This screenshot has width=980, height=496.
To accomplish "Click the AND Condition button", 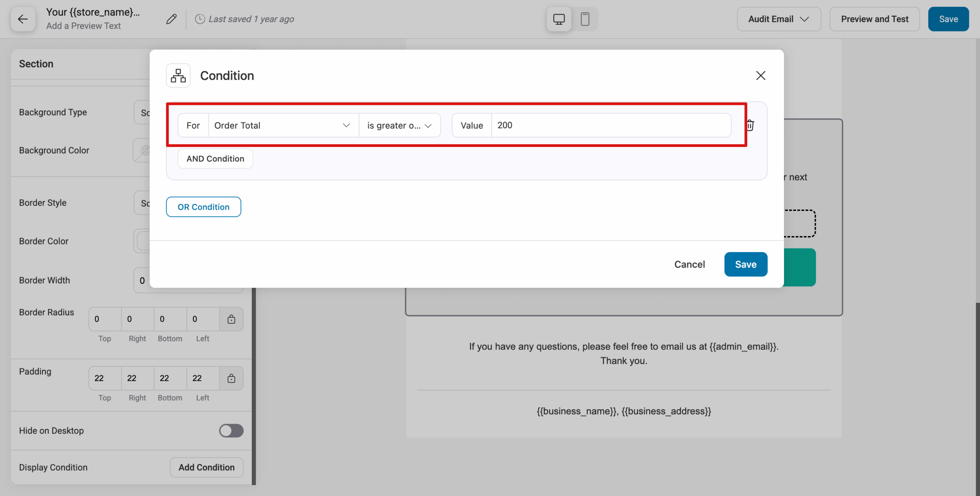I will [x=215, y=158].
